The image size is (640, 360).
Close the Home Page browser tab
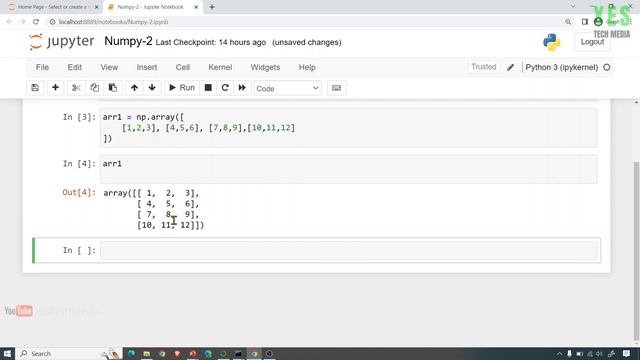97,7
